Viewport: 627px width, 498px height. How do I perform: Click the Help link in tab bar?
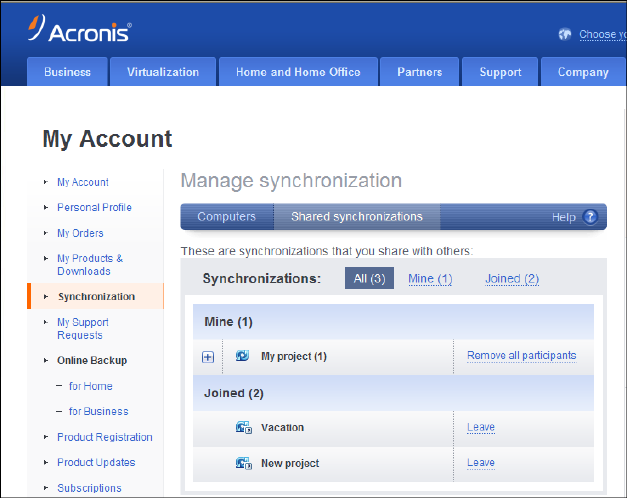click(563, 217)
